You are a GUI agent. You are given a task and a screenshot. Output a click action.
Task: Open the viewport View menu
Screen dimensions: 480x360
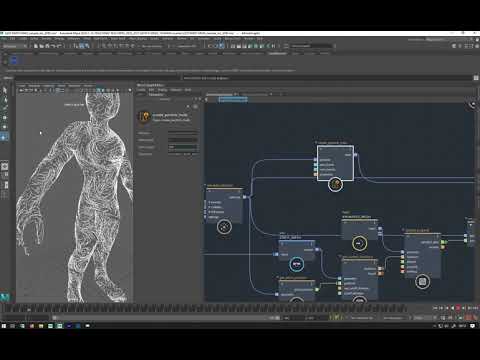click(21, 86)
